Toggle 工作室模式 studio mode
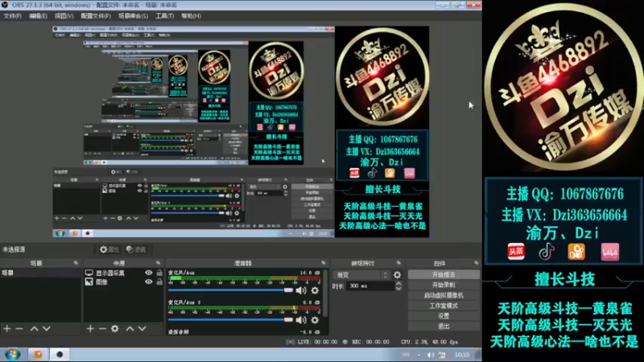The height and width of the screenshot is (362, 644). (444, 306)
